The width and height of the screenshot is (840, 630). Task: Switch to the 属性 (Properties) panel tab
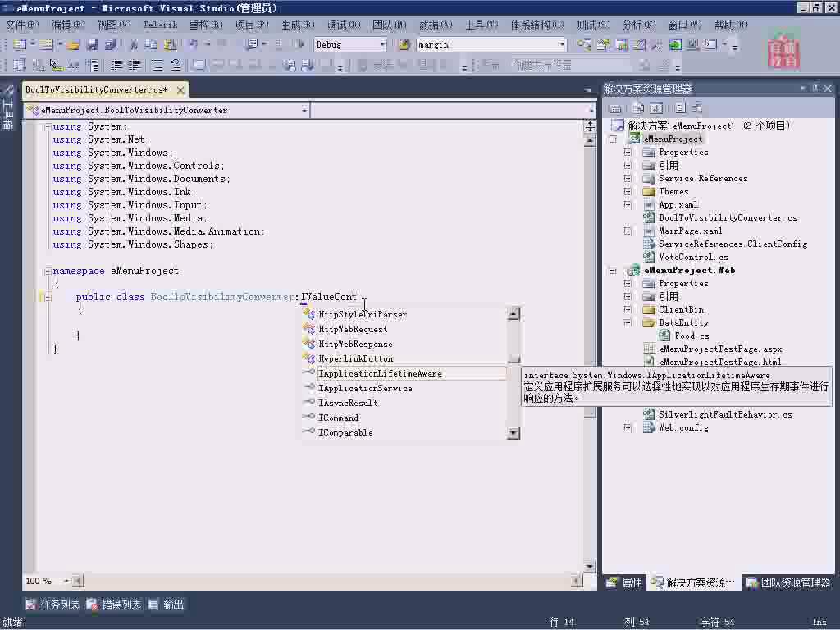tap(624, 582)
